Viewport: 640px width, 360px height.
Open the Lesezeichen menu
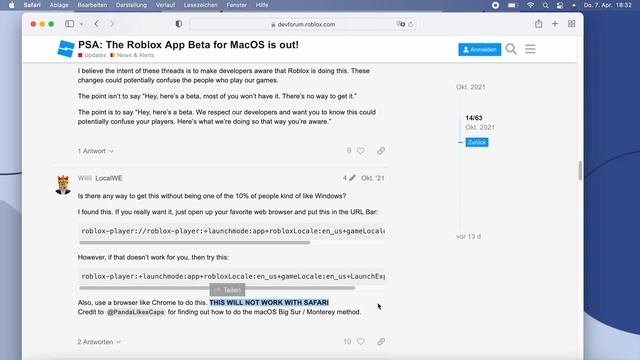pyautogui.click(x=200, y=5)
